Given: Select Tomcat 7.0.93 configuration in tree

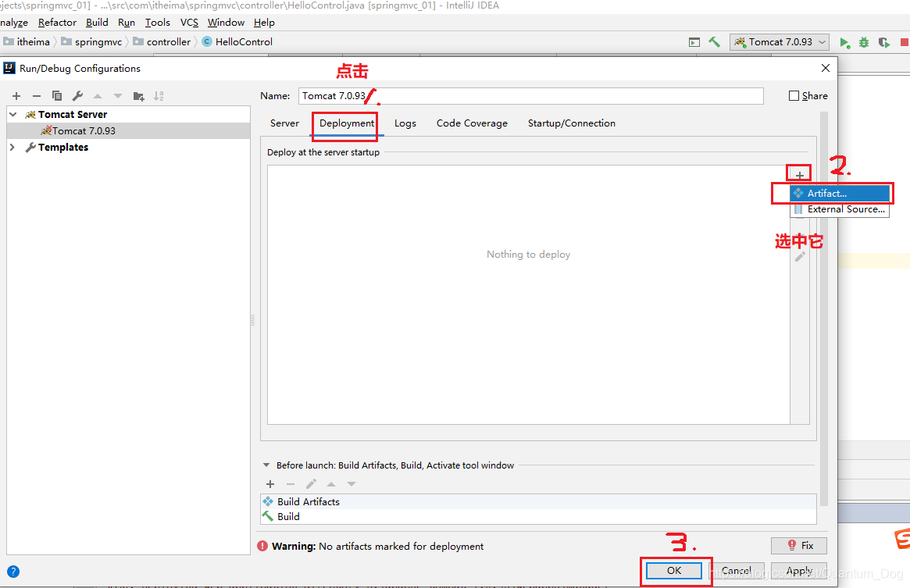Looking at the screenshot, I should (128, 130).
